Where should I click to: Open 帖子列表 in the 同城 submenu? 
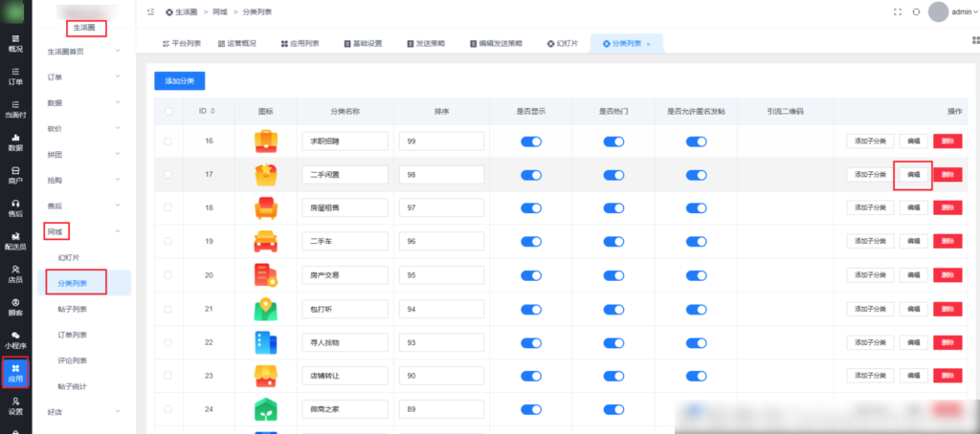click(72, 309)
